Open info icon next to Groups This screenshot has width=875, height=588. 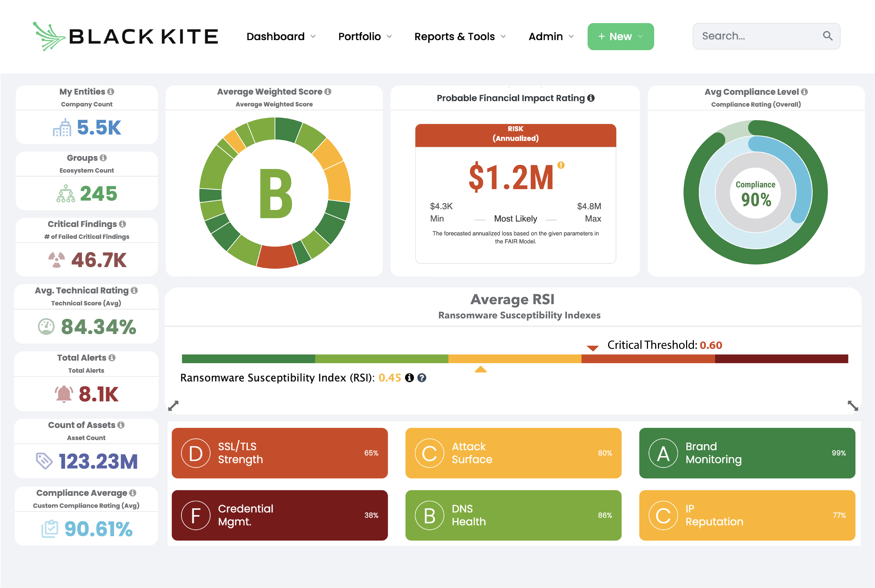coord(103,158)
